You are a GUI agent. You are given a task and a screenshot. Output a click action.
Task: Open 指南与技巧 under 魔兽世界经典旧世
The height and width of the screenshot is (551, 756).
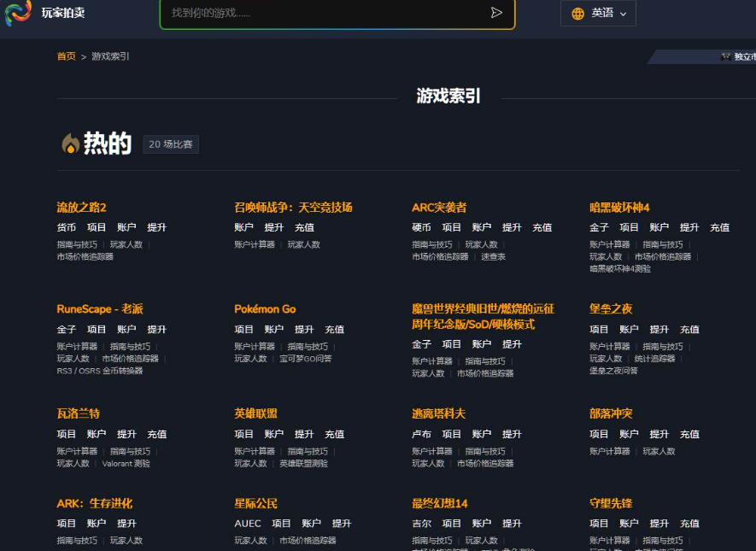tap(485, 361)
